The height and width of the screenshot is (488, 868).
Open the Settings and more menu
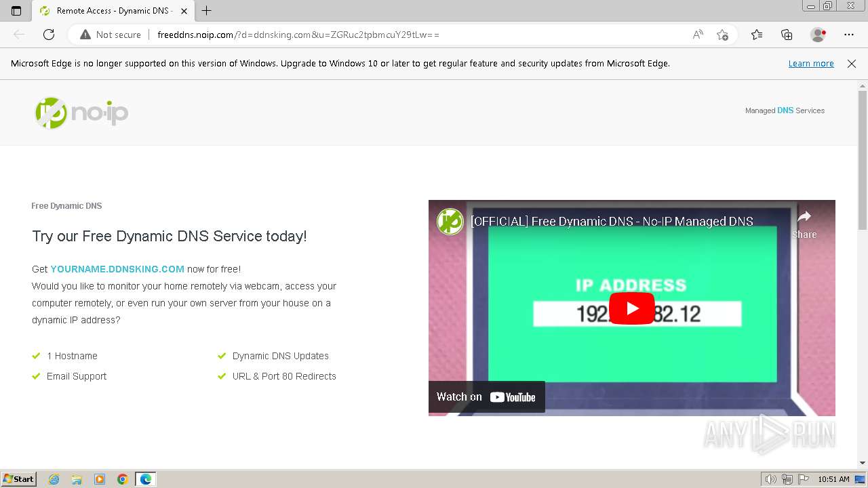(x=849, y=35)
